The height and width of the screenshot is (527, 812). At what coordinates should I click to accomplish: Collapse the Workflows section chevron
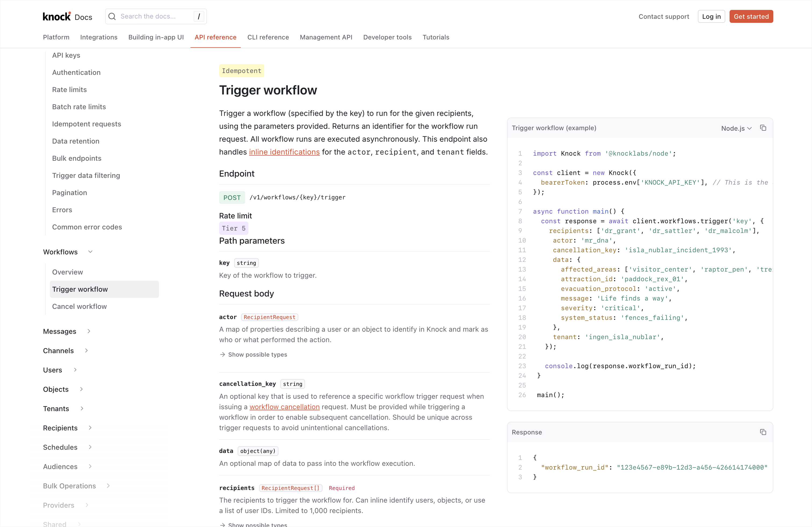91,252
